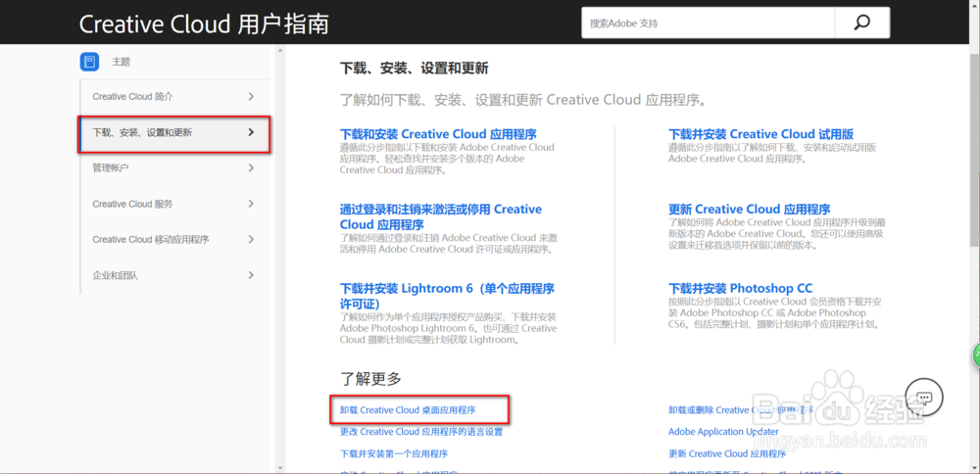The width and height of the screenshot is (980, 474).
Task: Expand the Creative Cloud 移动应用程序 chevron
Action: point(251,239)
